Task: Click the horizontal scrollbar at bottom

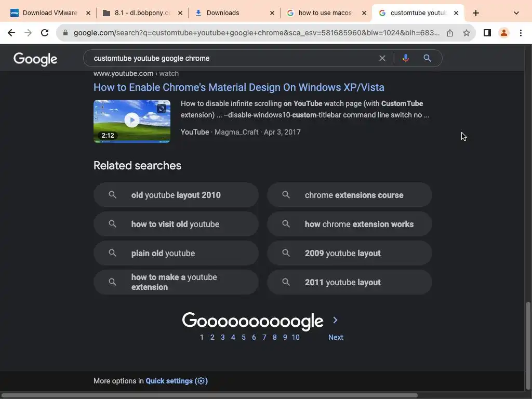Action: point(209,395)
